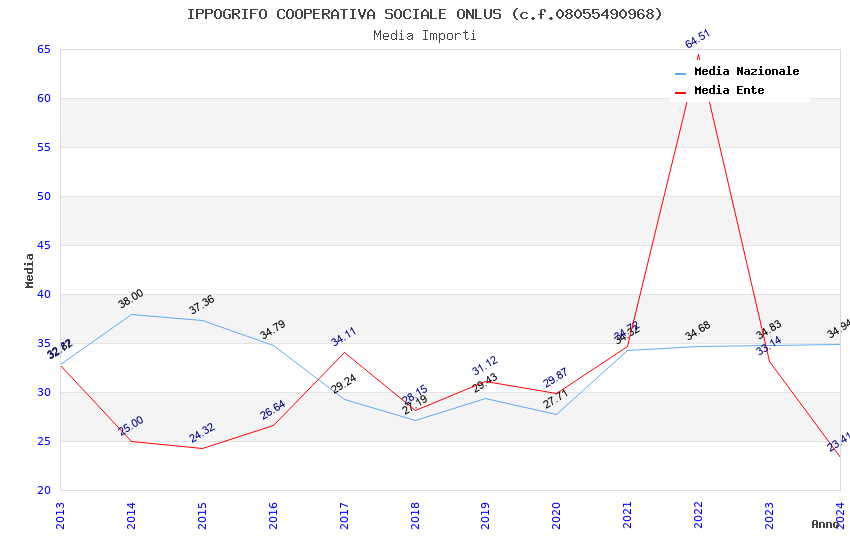Screen dimensions: 850x550
Task: Click the 34.79 data label for 2016
Action: pos(273,330)
